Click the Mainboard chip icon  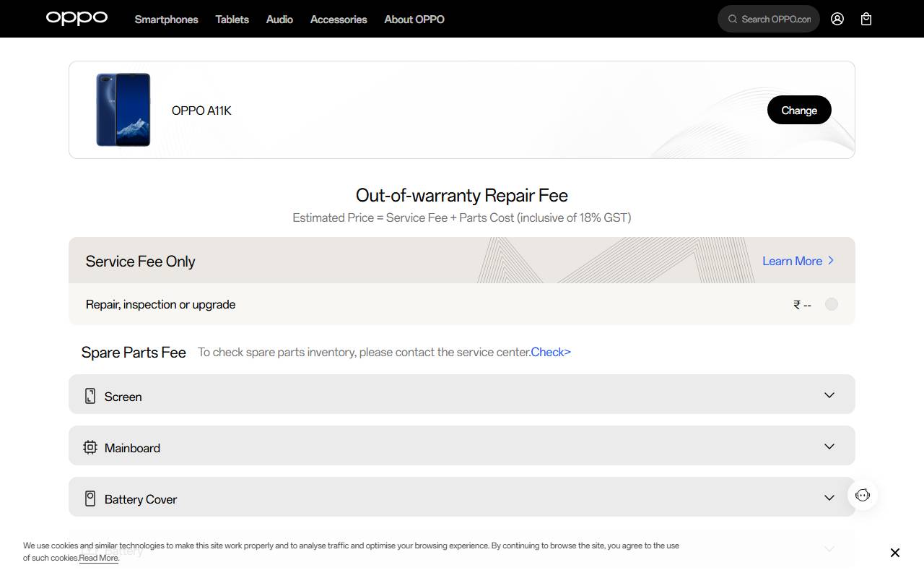click(x=90, y=447)
